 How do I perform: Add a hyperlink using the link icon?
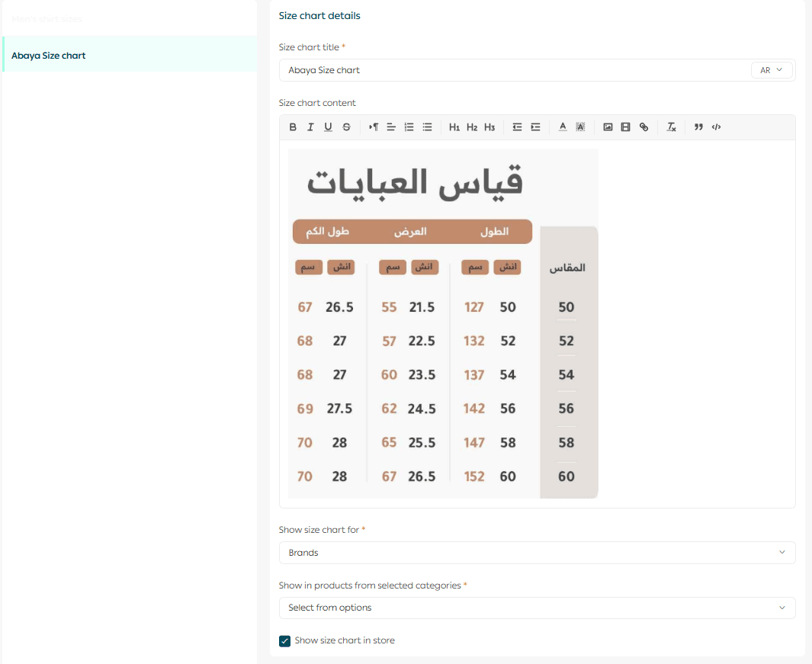pos(644,127)
